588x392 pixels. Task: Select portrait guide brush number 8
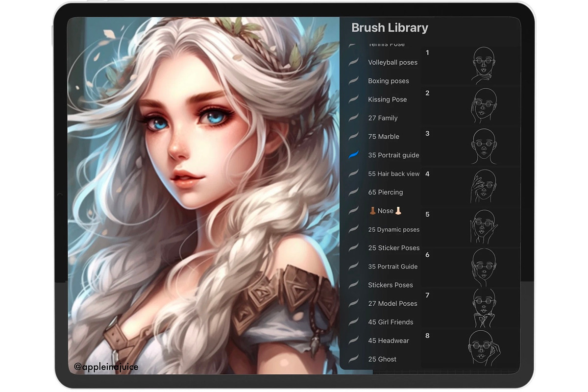coord(470,348)
